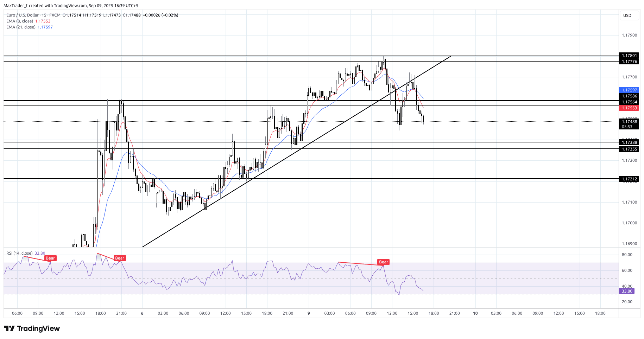Click the middle Bear divergence label on RSI
644x339 pixels.
[x=120, y=258]
